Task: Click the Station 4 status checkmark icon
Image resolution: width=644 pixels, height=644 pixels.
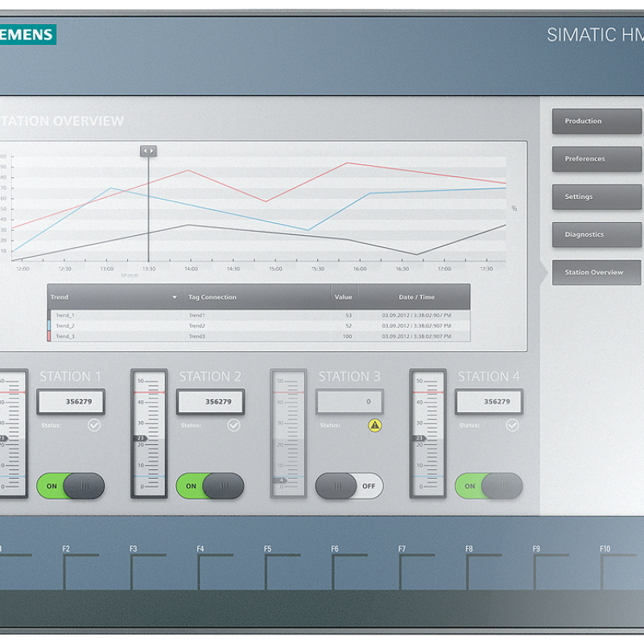Action: 512,425
